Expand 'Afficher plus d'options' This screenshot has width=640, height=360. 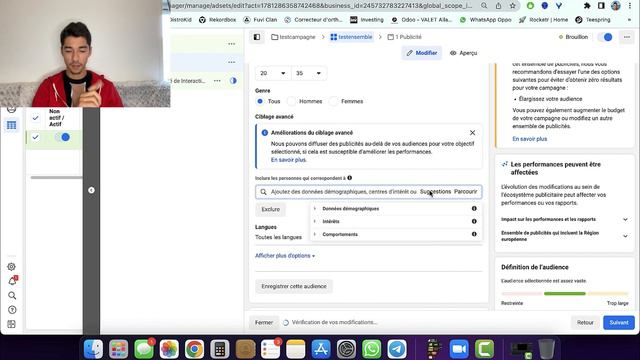pyautogui.click(x=285, y=256)
